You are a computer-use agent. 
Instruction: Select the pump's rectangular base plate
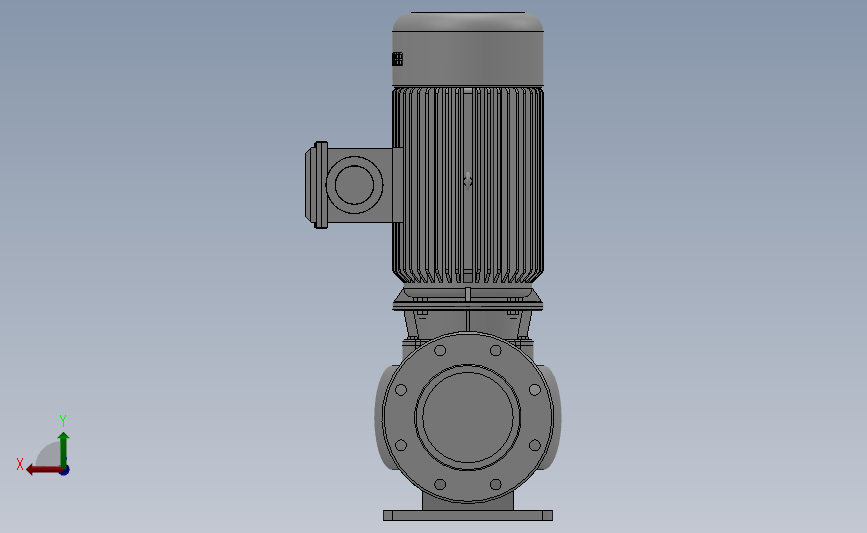point(468,515)
